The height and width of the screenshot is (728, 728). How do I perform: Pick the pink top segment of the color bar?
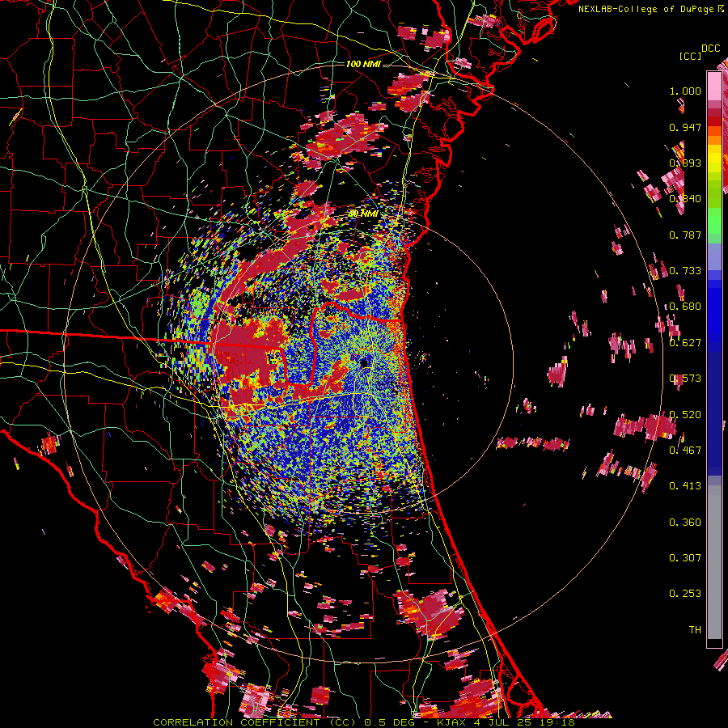pyautogui.click(x=714, y=86)
